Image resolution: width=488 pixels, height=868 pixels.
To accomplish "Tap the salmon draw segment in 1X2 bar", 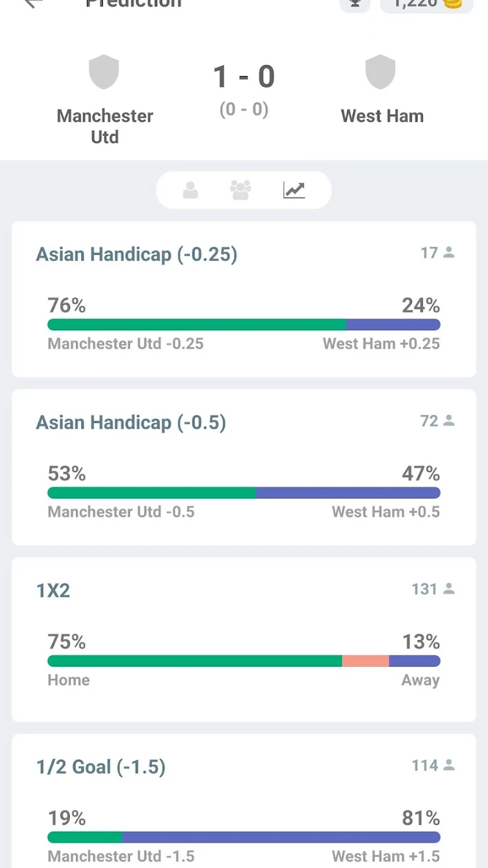I will (x=366, y=661).
